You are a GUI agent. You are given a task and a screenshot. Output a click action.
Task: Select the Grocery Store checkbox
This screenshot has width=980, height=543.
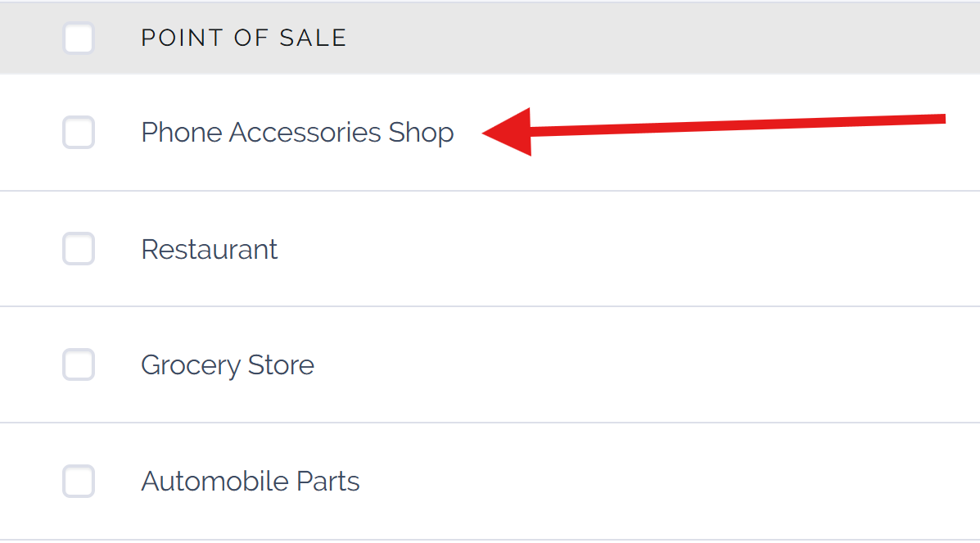79,364
